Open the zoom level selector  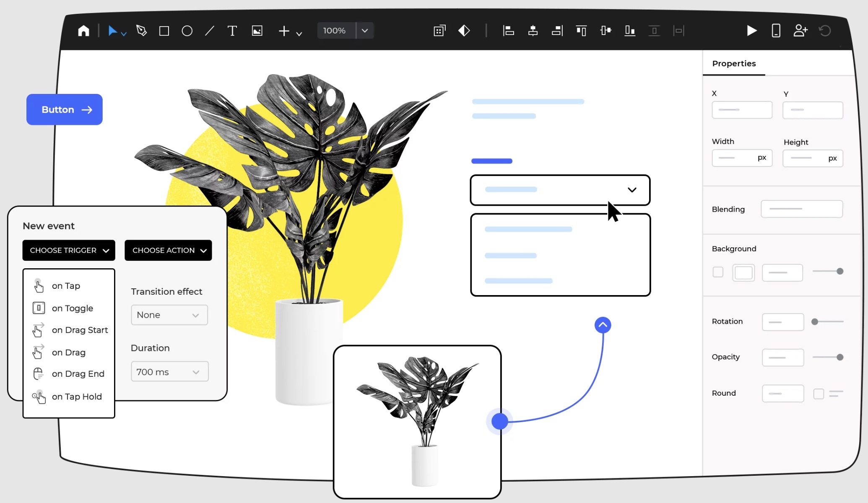364,31
